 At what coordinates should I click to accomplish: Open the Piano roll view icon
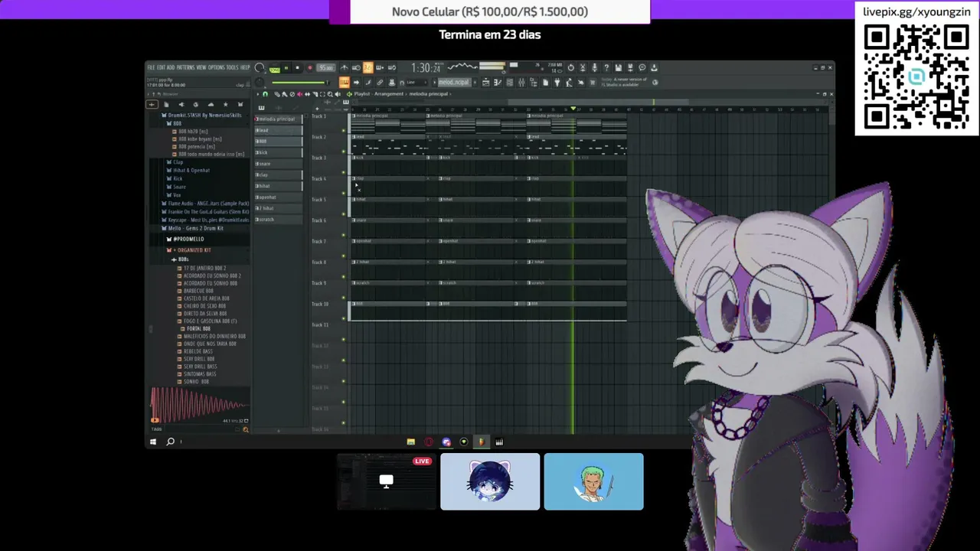[x=496, y=82]
